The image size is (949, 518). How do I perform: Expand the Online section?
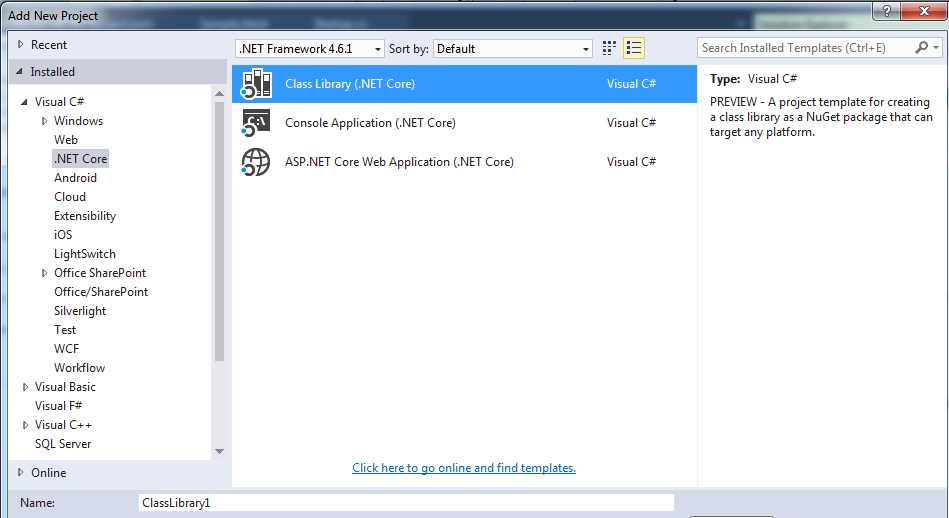click(21, 472)
